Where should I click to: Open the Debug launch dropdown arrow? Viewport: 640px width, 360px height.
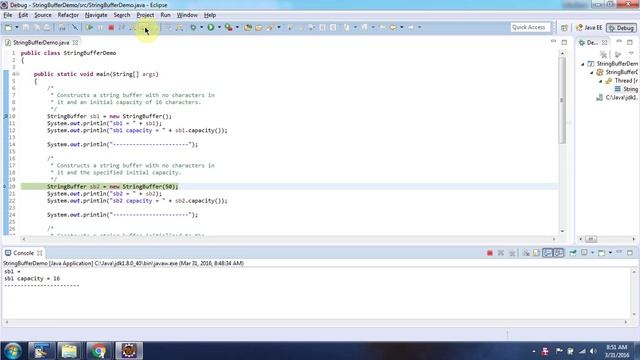coord(201,27)
